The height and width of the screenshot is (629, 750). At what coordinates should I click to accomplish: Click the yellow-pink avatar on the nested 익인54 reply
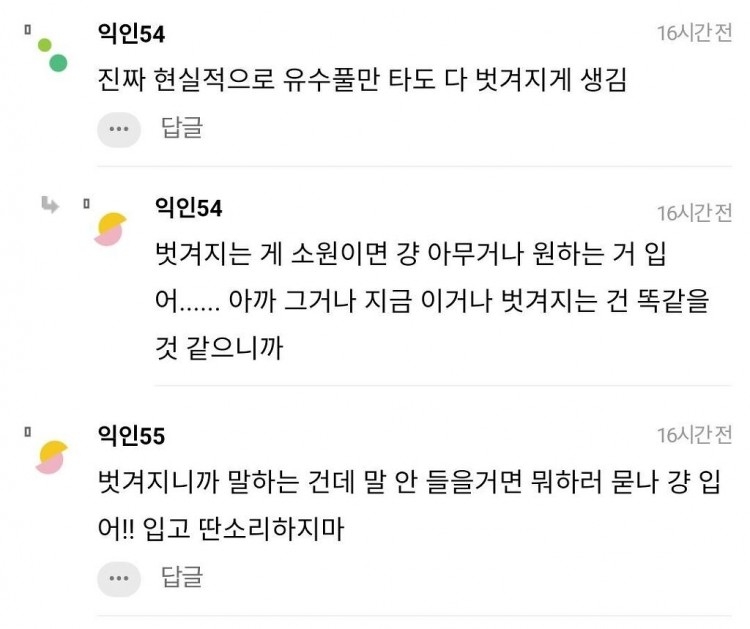[x=111, y=229]
